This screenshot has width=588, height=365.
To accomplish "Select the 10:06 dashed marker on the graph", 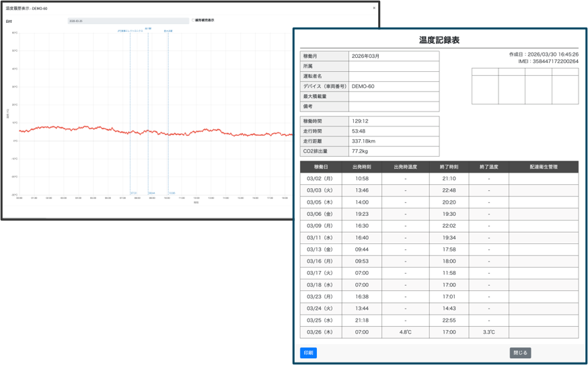I will [168, 112].
